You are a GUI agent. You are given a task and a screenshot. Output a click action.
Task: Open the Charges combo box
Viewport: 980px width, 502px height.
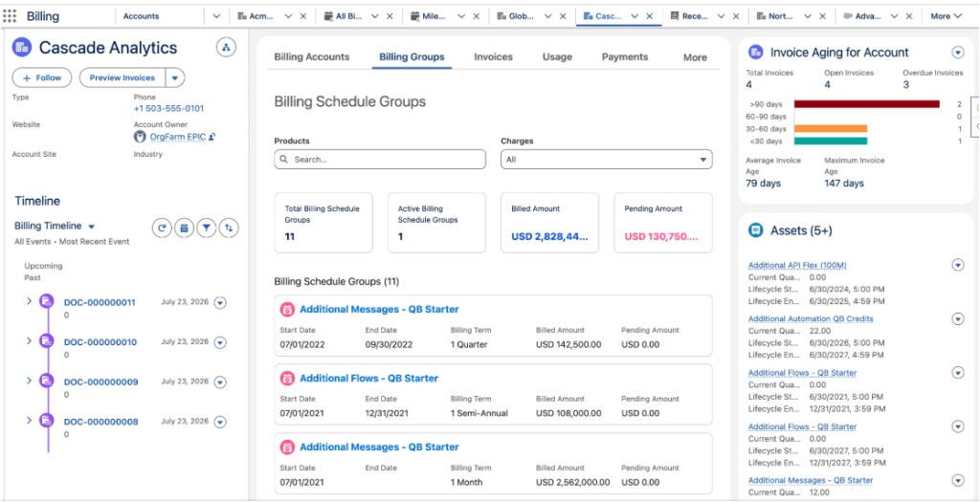coord(606,160)
